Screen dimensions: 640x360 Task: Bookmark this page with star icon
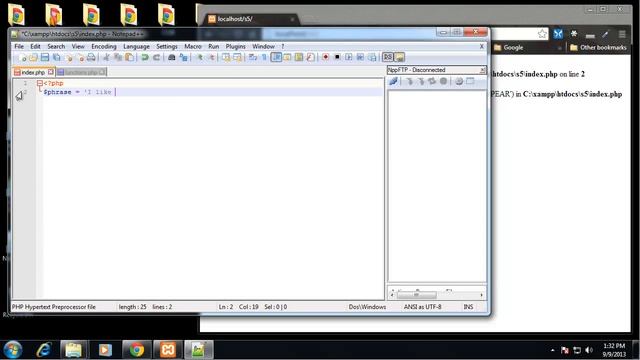tap(542, 34)
